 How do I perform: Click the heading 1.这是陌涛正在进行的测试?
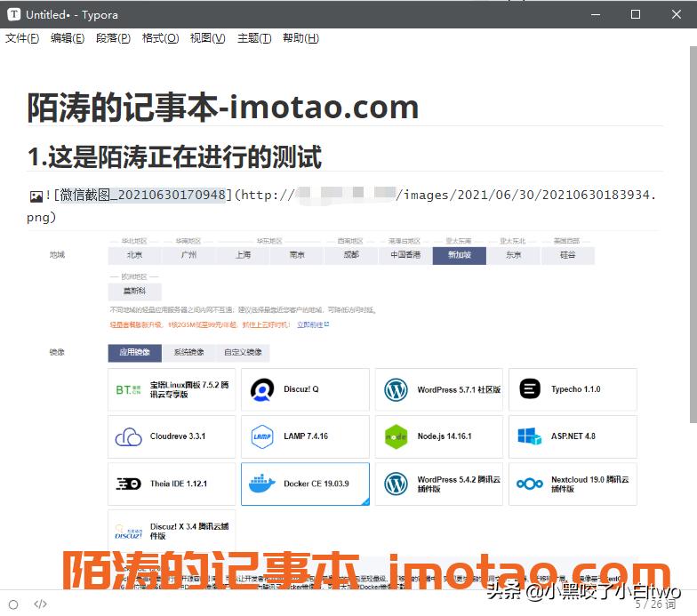174,156
